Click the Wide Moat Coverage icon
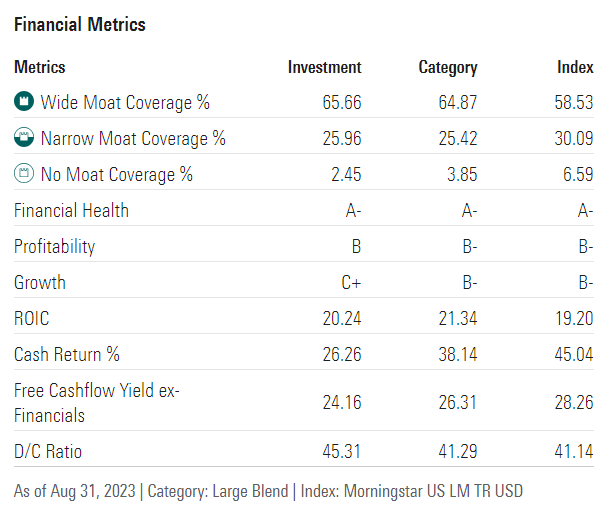The image size is (610, 516). (x=24, y=102)
